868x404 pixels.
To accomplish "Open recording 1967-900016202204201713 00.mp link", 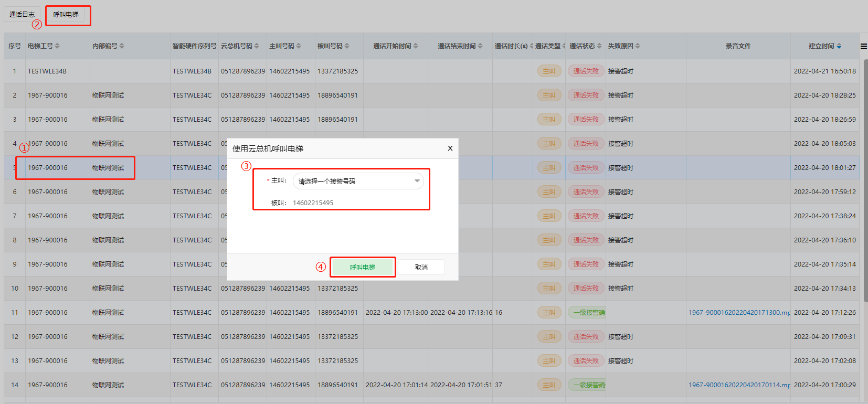I will pos(739,313).
